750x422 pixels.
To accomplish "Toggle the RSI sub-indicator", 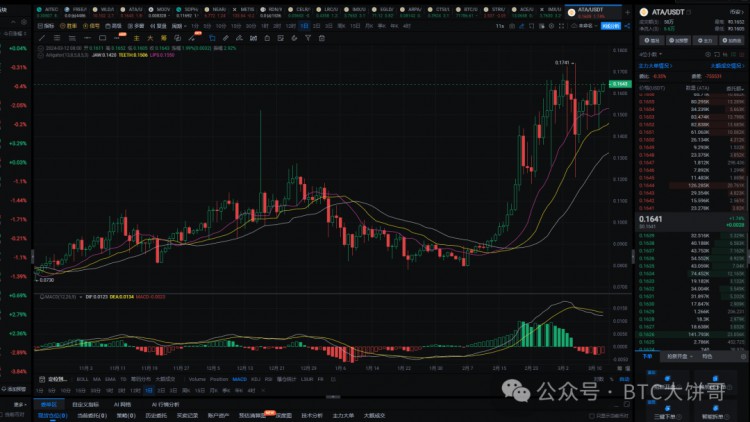I will pos(268,379).
